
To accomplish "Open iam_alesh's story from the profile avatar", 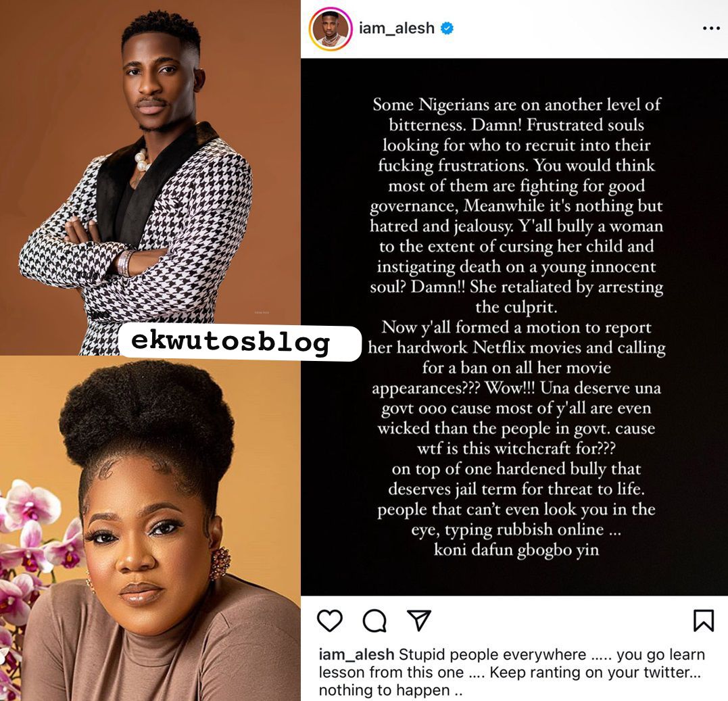I will click(x=330, y=29).
